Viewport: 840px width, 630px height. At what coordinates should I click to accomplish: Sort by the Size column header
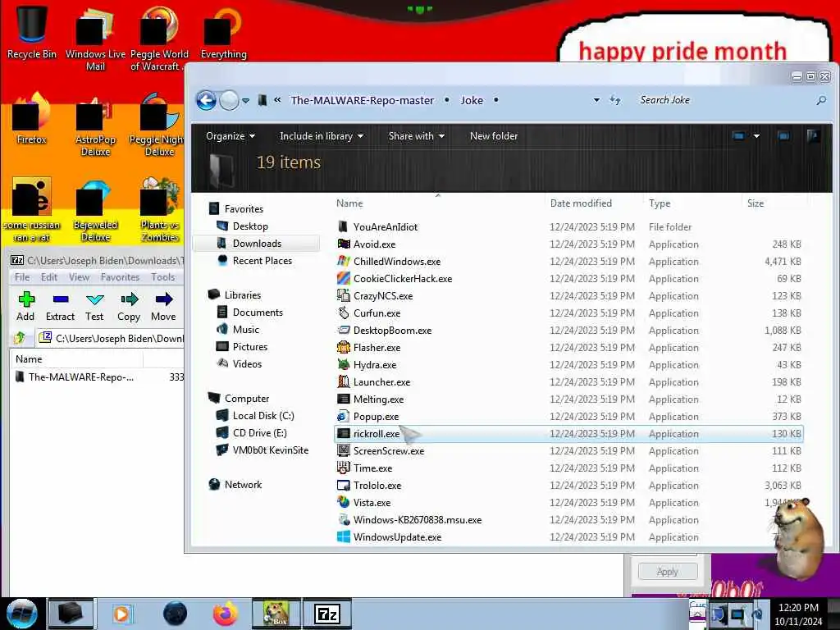click(x=756, y=203)
